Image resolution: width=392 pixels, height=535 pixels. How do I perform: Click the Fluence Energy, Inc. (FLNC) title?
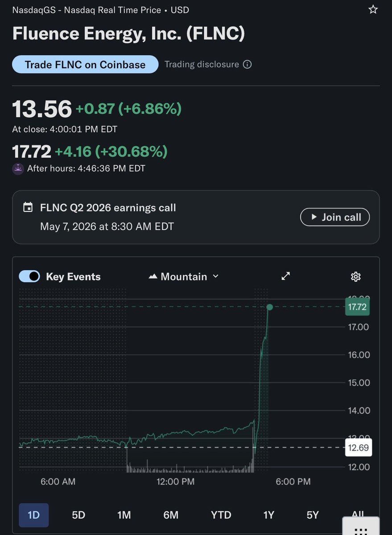(128, 34)
